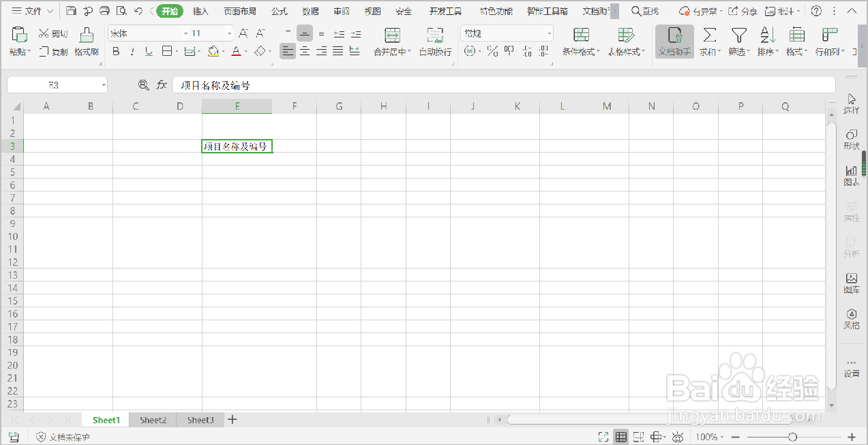The image size is (868, 445).
Task: Click the yellow fill color bucket
Action: 213,51
